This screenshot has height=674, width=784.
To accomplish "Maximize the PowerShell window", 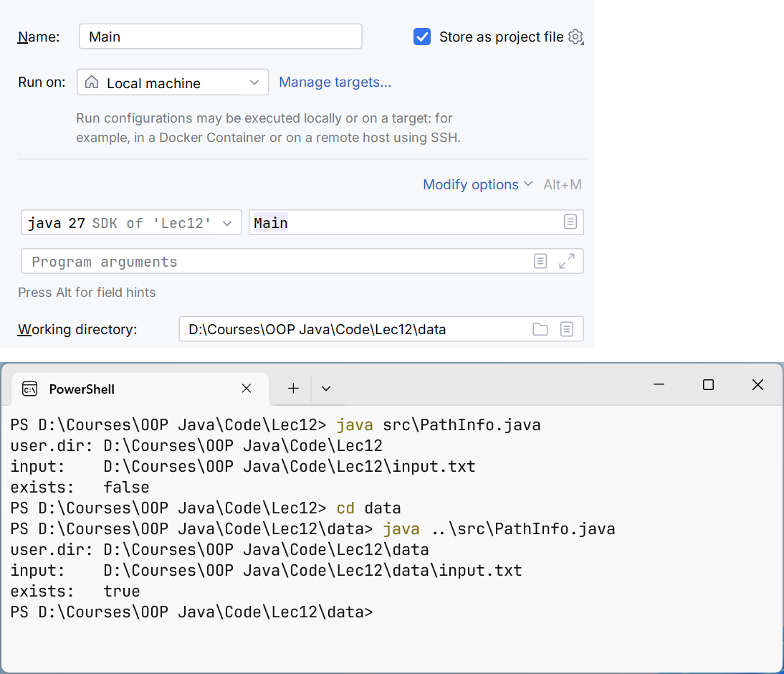I will (708, 385).
